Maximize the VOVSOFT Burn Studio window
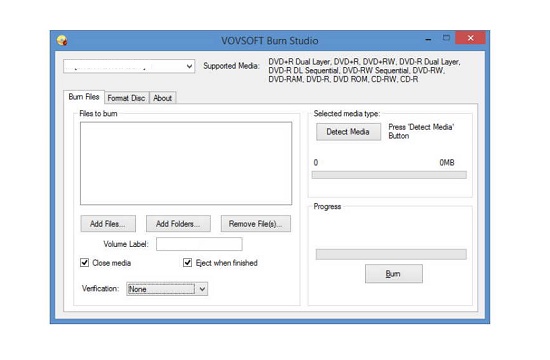Image resolution: width=550 pixels, height=360 pixels. (446, 38)
